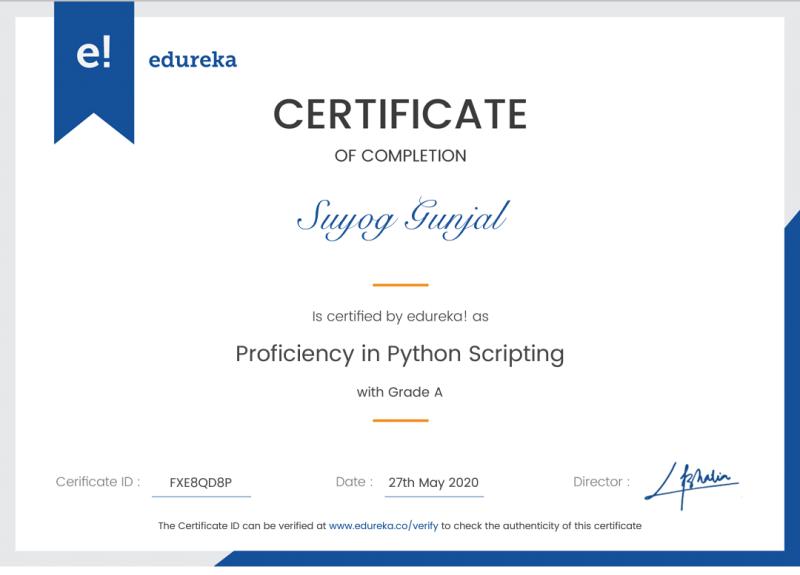The width and height of the screenshot is (800, 575).
Task: Click the orange divider below Grade A
Action: tap(400, 421)
